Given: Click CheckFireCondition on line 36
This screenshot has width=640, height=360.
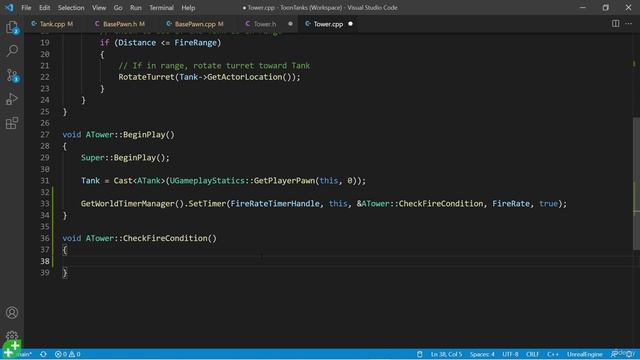Looking at the screenshot, I should 165,238.
